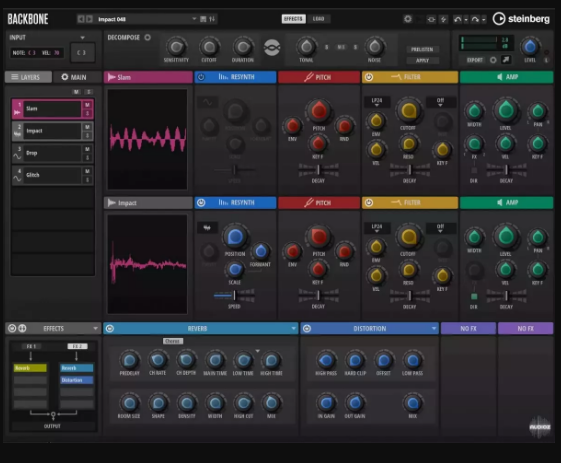Select the FX 1 bus tab

point(31,346)
